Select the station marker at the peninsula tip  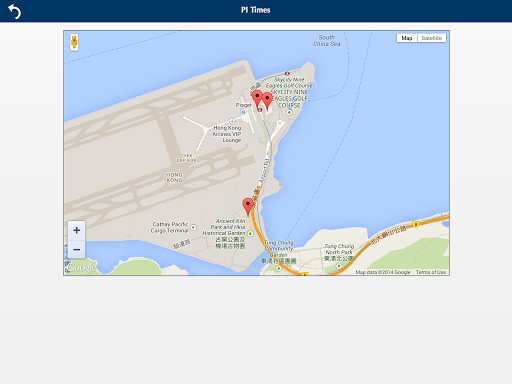[x=287, y=73]
